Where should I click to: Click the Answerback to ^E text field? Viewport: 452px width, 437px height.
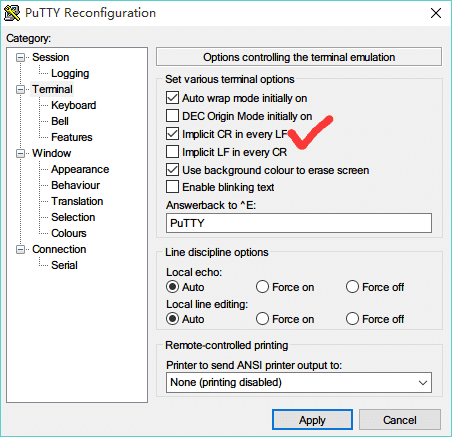pyautogui.click(x=299, y=223)
